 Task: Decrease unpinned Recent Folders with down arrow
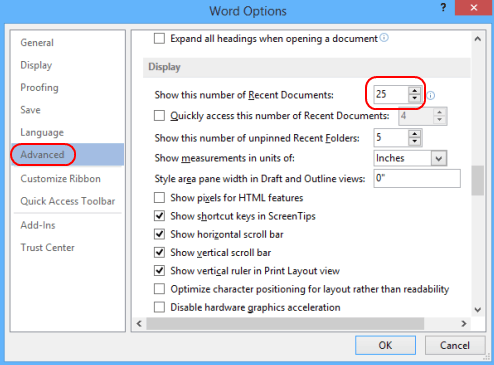pyautogui.click(x=414, y=141)
